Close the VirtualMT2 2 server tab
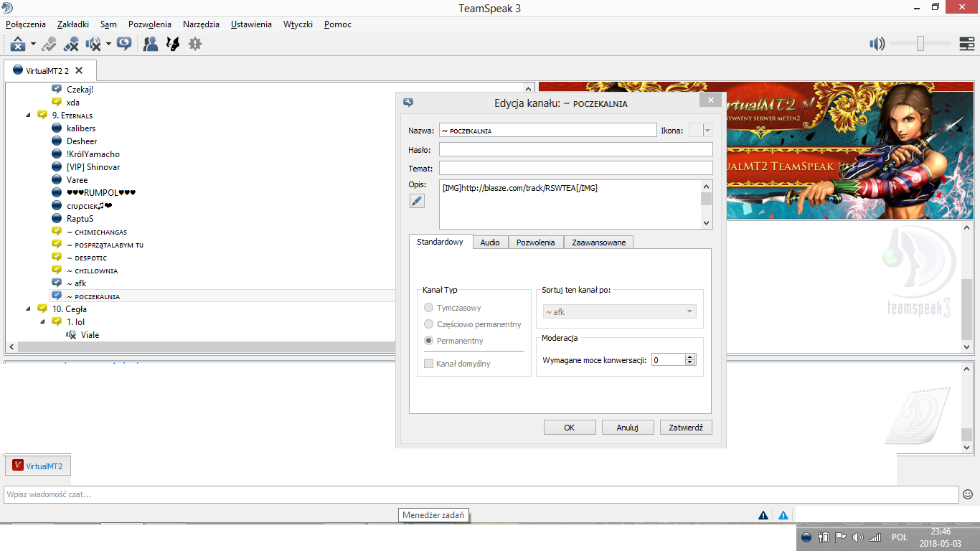Viewport: 980px width, 551px height. click(79, 70)
